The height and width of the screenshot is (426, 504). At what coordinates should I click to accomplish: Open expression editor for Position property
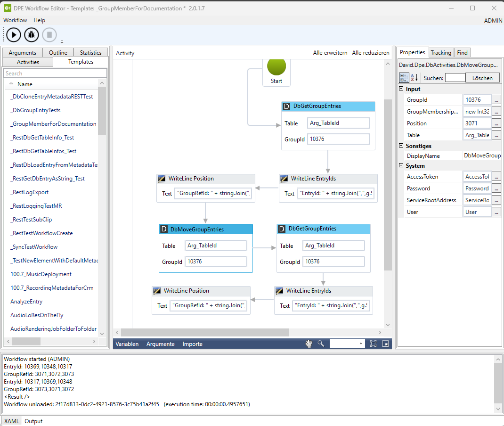coord(496,123)
